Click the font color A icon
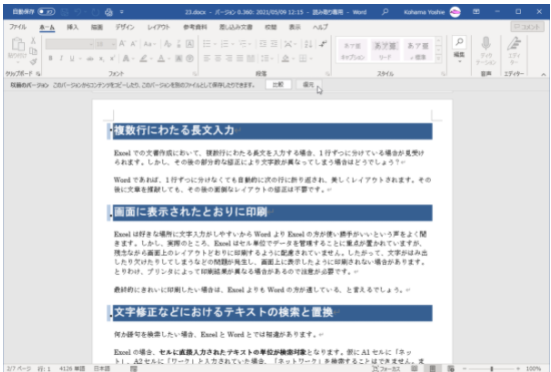 click(161, 58)
